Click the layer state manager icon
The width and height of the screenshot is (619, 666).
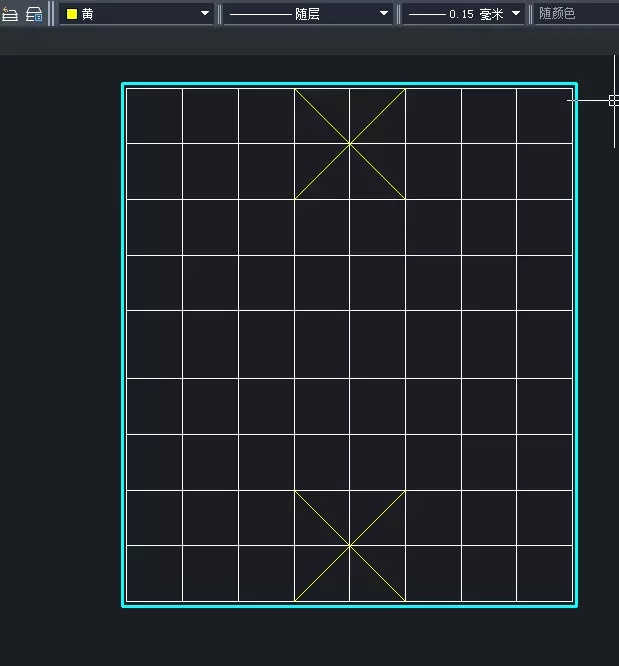33,14
